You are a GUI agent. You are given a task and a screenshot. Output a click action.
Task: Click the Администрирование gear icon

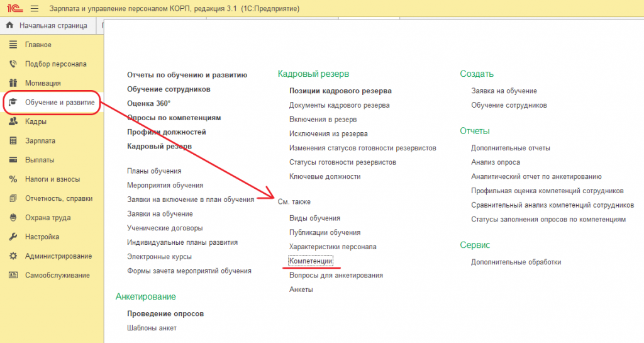(13, 256)
